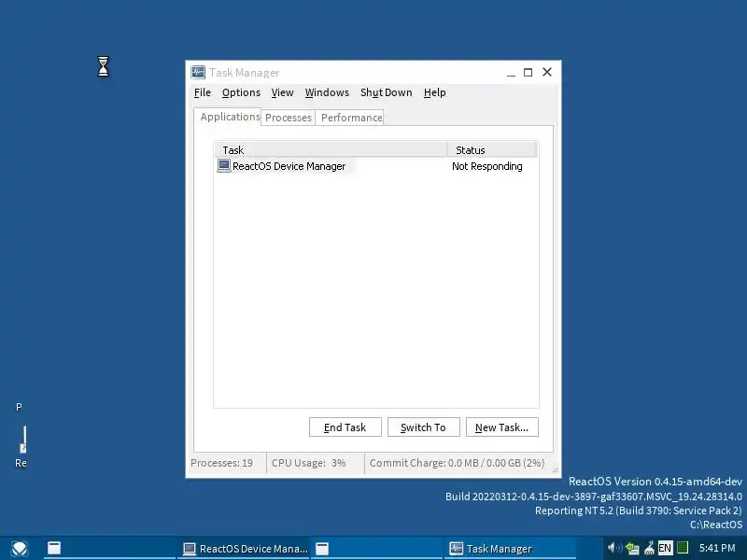Click the green CPU usage tray icon

pyautogui.click(x=683, y=548)
